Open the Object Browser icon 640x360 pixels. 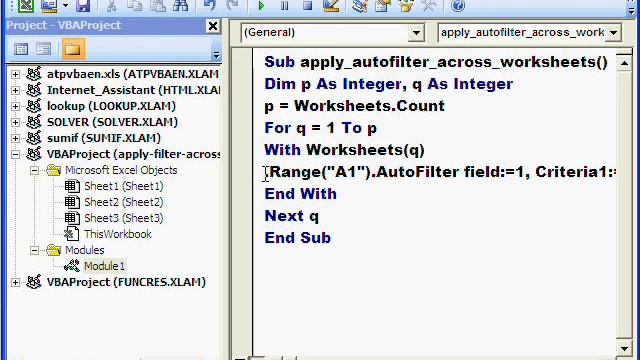click(x=406, y=6)
